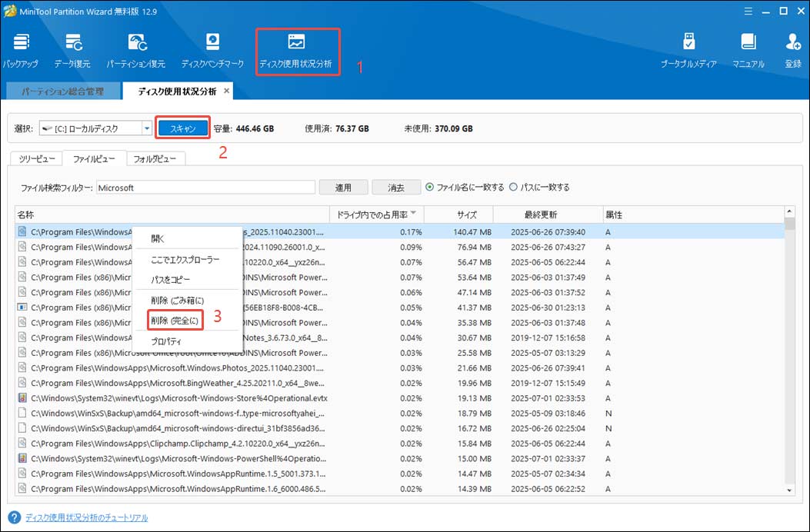The image size is (810, 532).
Task: Switch to パーティション総合管理 tab
Action: (x=63, y=91)
